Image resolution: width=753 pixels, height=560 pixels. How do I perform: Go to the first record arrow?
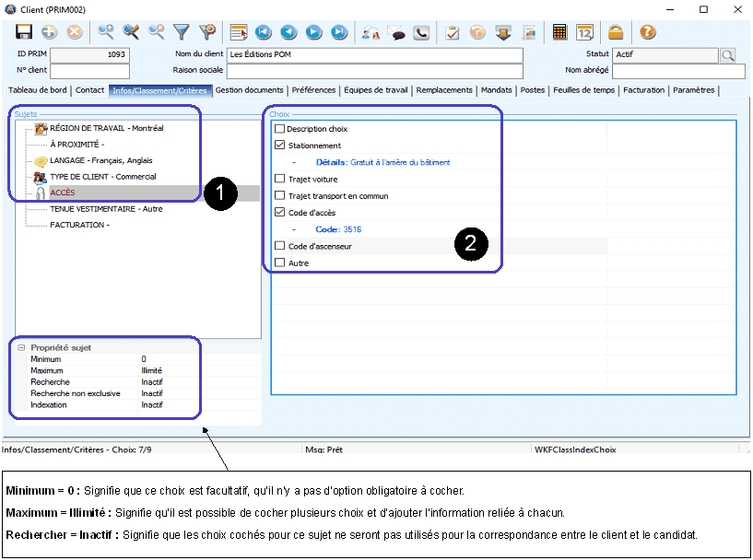(264, 32)
